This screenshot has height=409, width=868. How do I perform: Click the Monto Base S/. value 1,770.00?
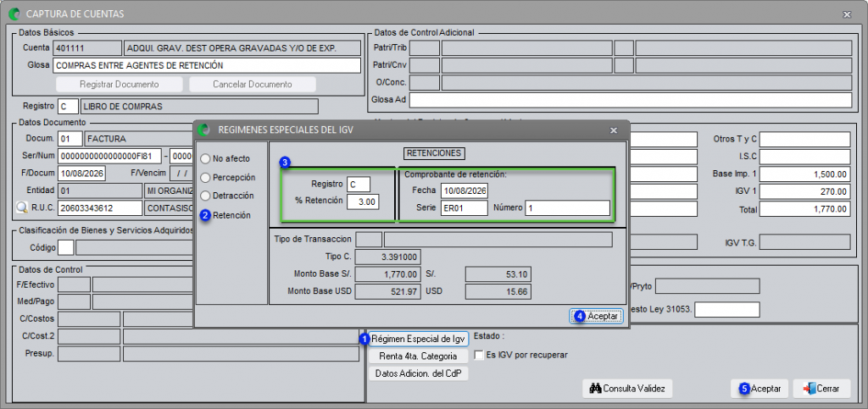(388, 274)
